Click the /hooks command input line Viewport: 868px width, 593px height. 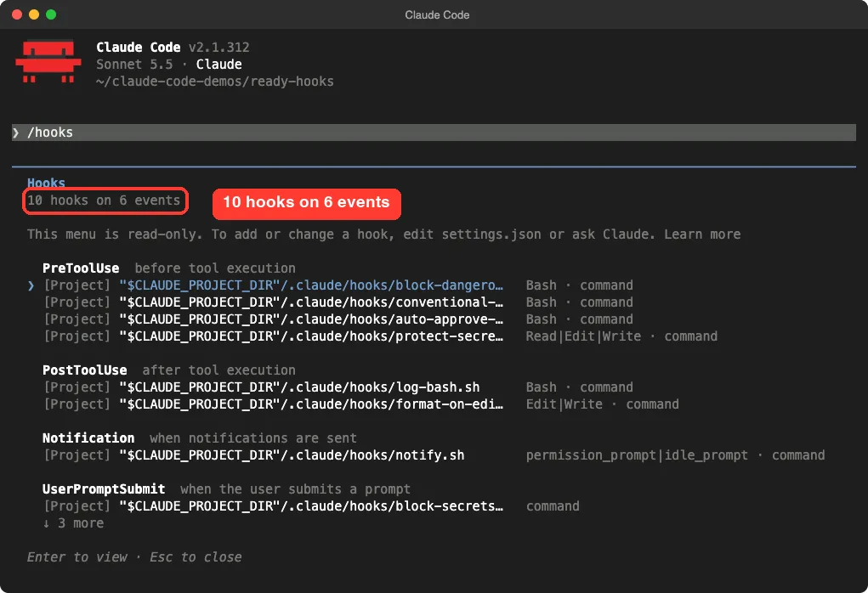434,133
